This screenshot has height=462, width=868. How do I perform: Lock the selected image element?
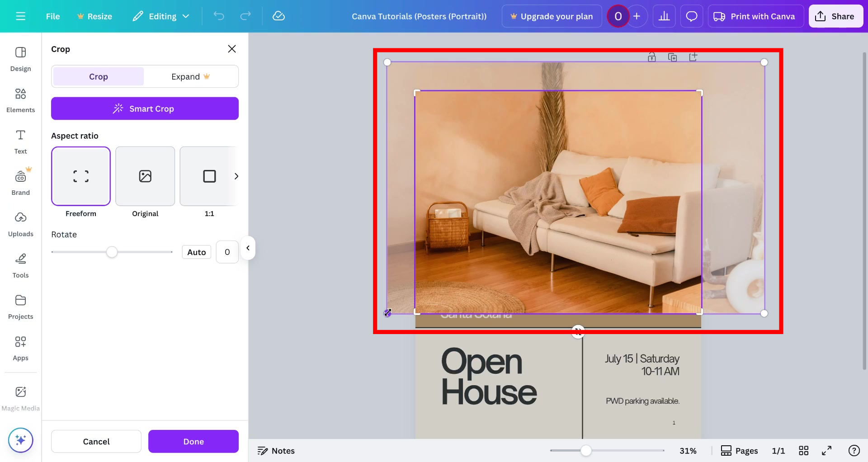pyautogui.click(x=652, y=57)
